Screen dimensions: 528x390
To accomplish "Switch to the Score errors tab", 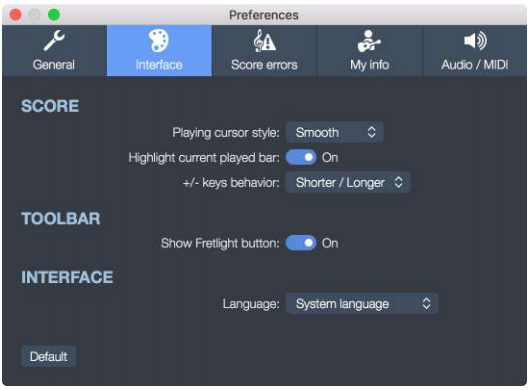I will [x=264, y=51].
